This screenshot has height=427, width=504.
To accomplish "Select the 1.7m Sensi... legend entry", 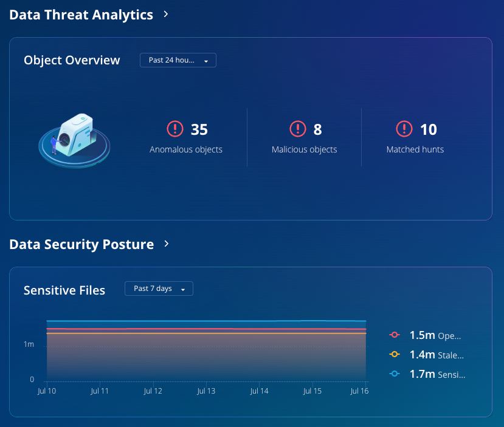I will click(x=437, y=374).
